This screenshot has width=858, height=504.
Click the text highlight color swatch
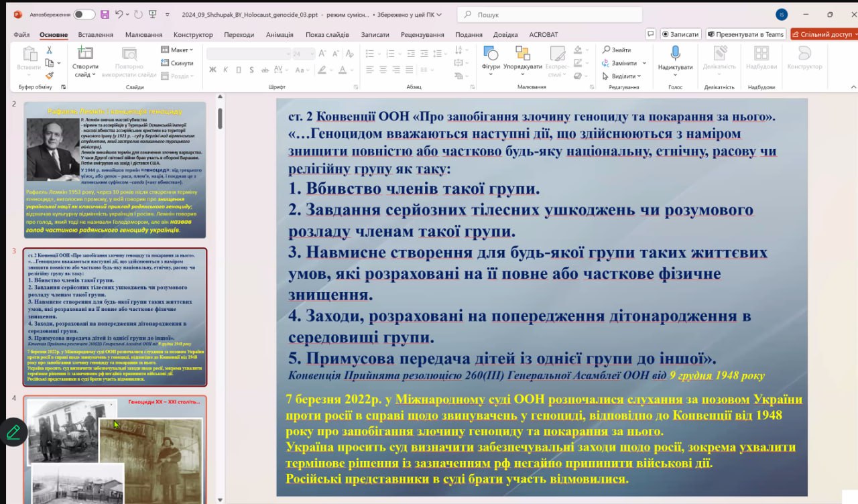pyautogui.click(x=322, y=70)
